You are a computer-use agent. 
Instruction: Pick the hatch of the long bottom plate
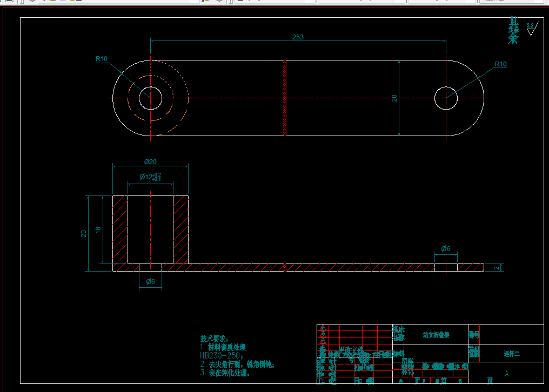[298, 268]
